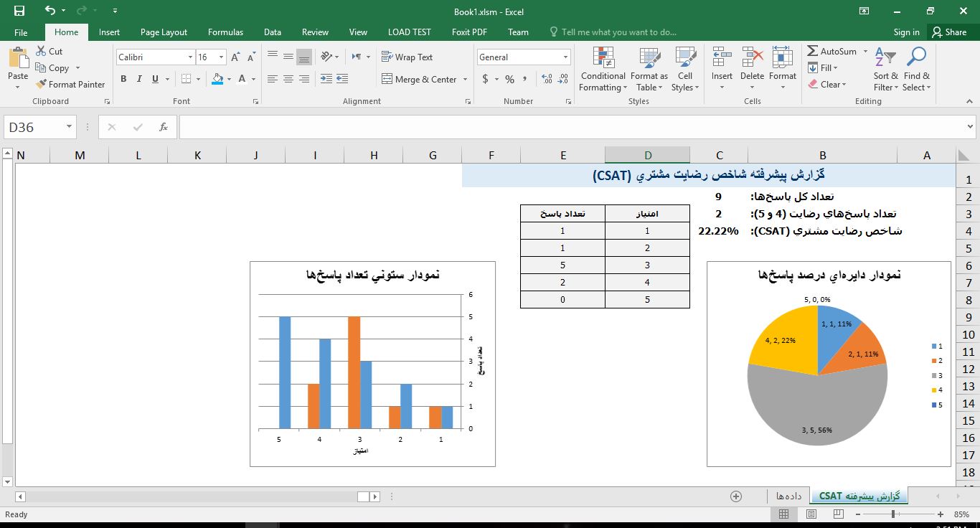Select the داده‌ها worksheet tab
Screen dimensions: 980x528
788,496
